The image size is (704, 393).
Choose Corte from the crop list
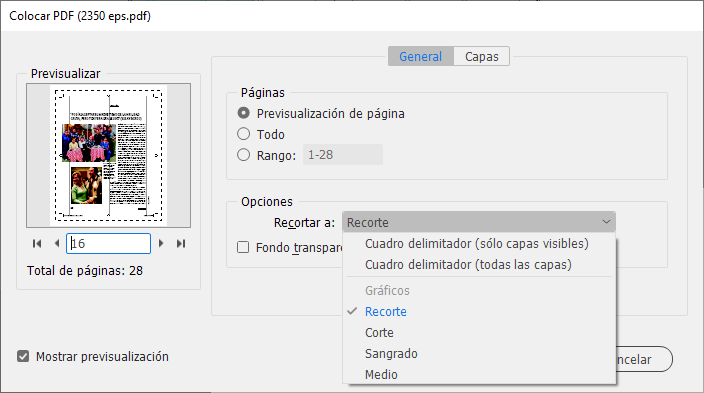click(x=479, y=333)
